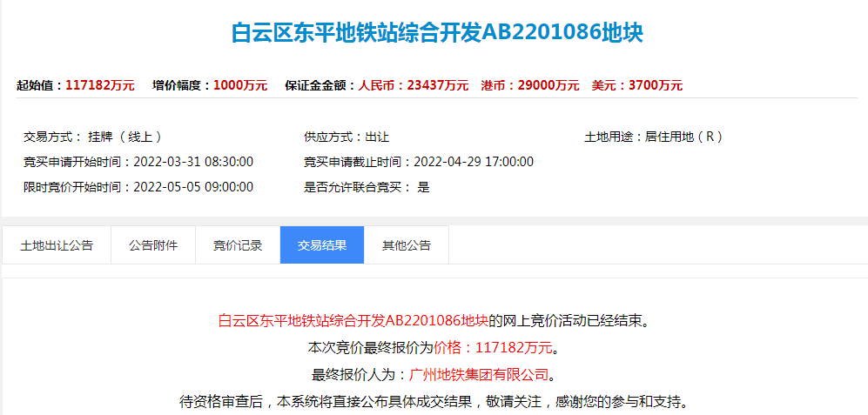868x415 pixels.
Task: Click the 增价幅度 1000万元 value
Action: (x=240, y=85)
